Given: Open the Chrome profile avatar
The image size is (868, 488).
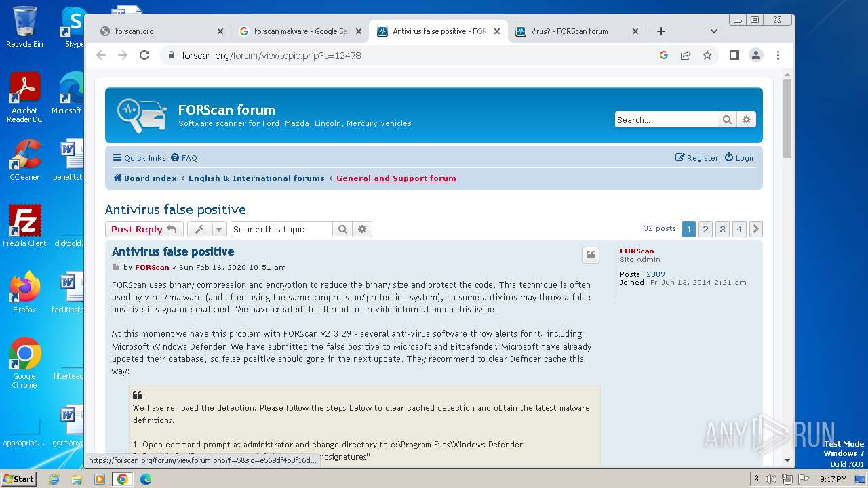Looking at the screenshot, I should tap(756, 55).
